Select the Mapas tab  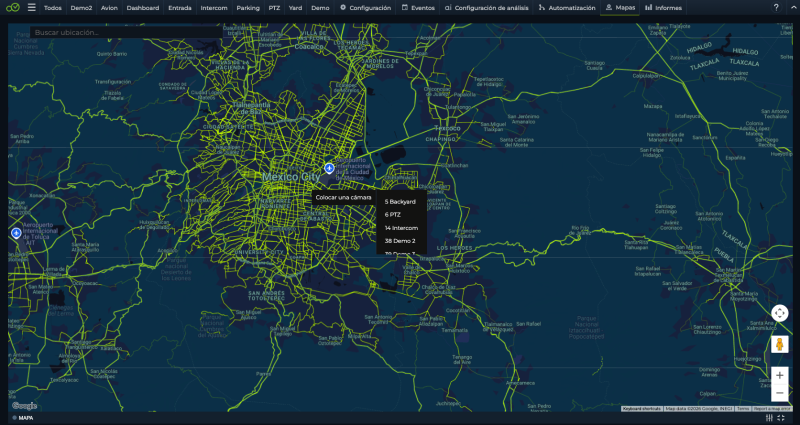click(x=620, y=8)
